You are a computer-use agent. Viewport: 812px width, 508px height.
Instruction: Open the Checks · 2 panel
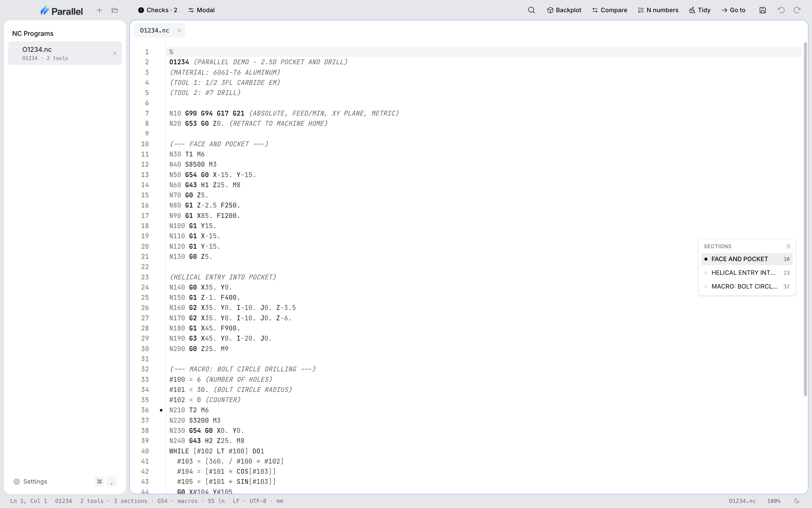158,10
